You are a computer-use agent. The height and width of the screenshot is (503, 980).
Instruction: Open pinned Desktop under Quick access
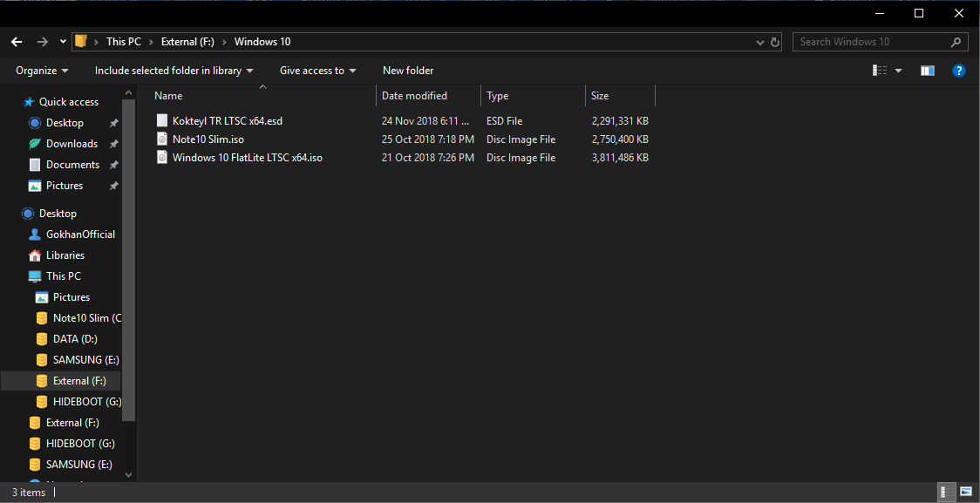[x=65, y=123]
